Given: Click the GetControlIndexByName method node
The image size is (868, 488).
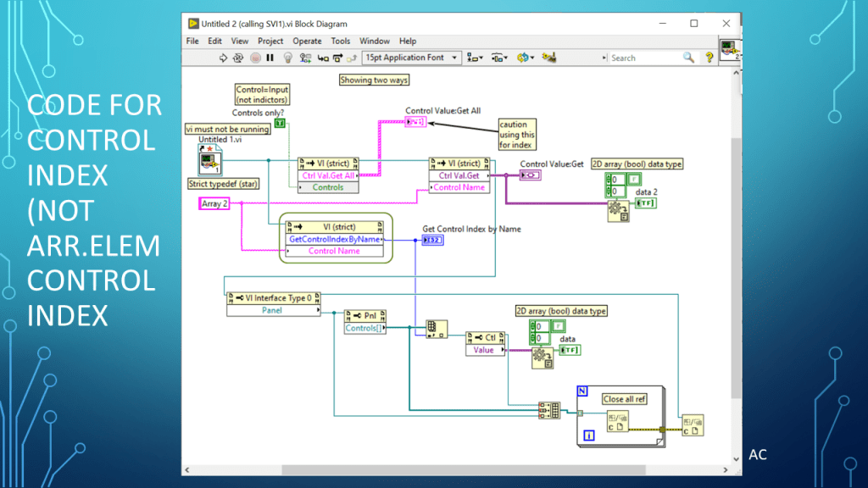Looking at the screenshot, I should [334, 239].
